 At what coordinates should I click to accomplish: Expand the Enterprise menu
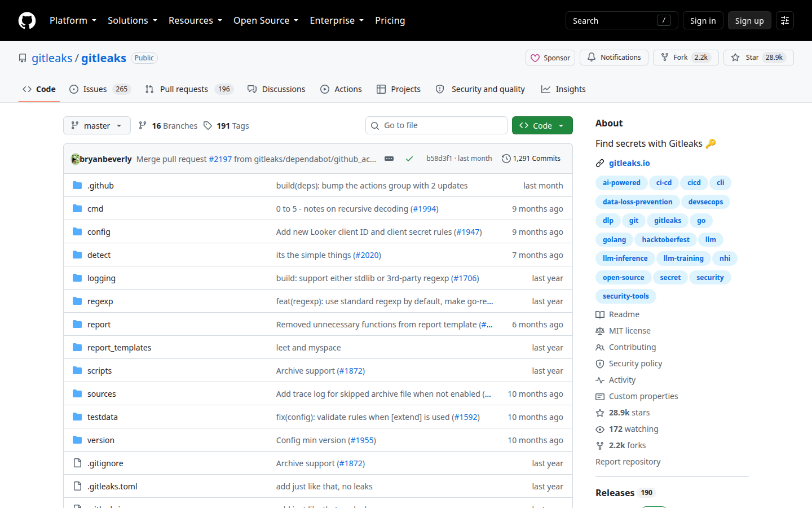[x=337, y=20]
